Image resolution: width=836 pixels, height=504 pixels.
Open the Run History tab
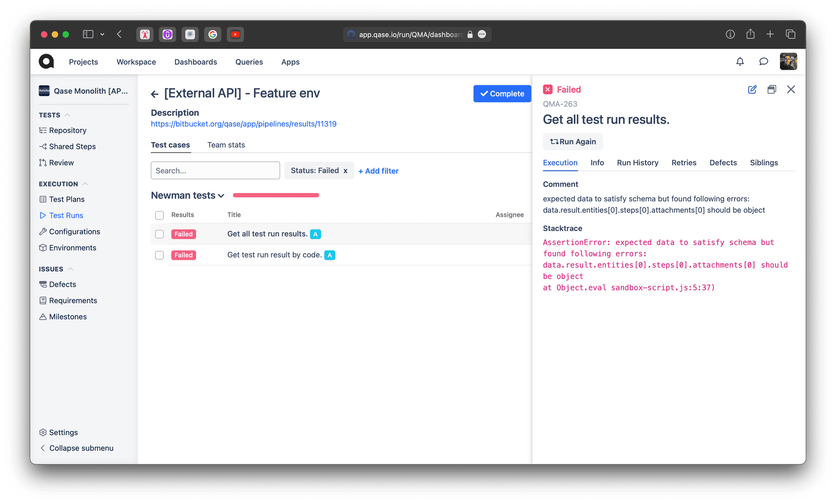[x=637, y=163]
